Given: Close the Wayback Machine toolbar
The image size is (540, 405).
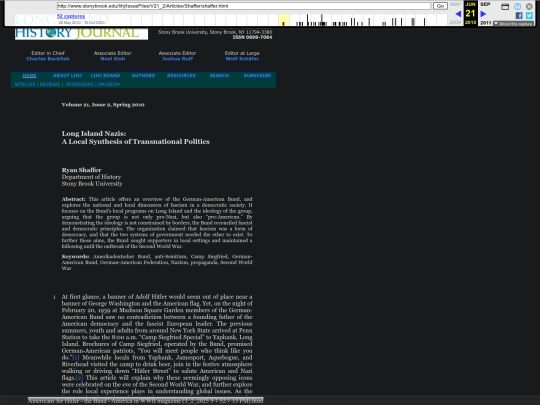Looking at the screenshot, I should [x=529, y=6].
